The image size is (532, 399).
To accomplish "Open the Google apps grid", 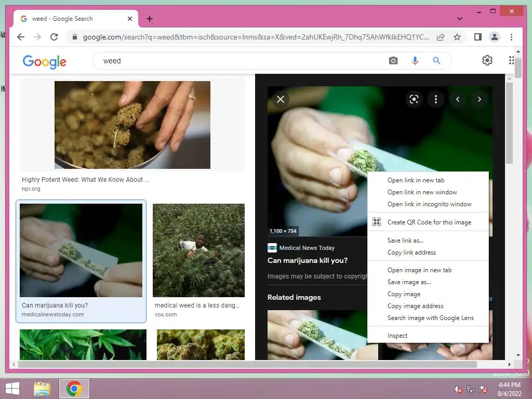I will (x=511, y=60).
